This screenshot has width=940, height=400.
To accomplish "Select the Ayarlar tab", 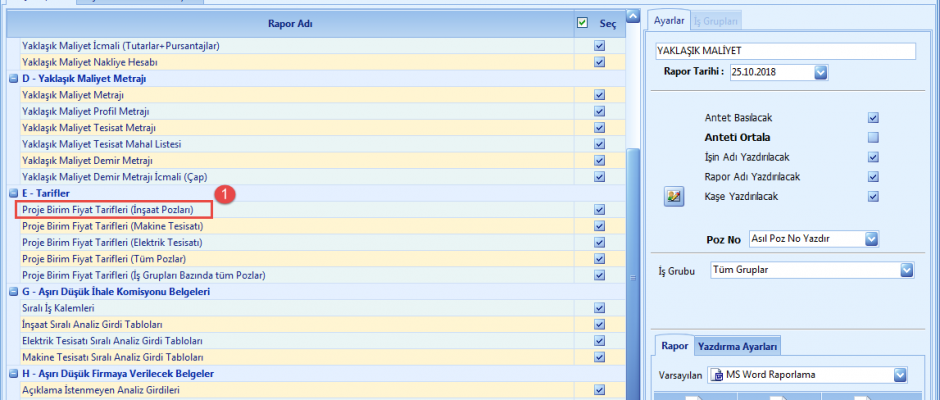I will pos(668,20).
